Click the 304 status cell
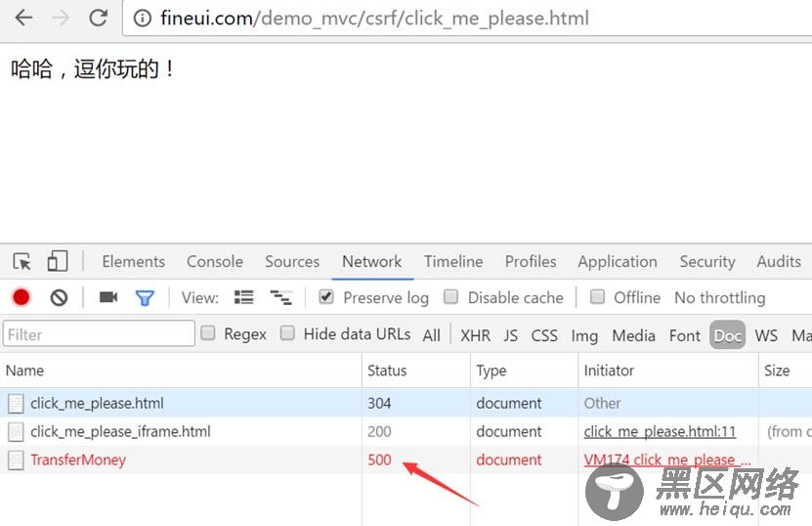Image resolution: width=812 pixels, height=526 pixels. click(379, 403)
